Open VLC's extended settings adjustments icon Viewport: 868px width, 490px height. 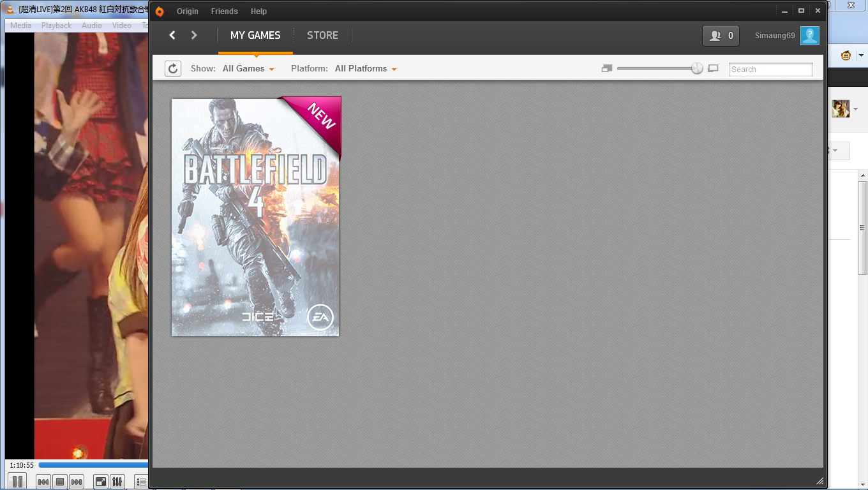(x=117, y=482)
